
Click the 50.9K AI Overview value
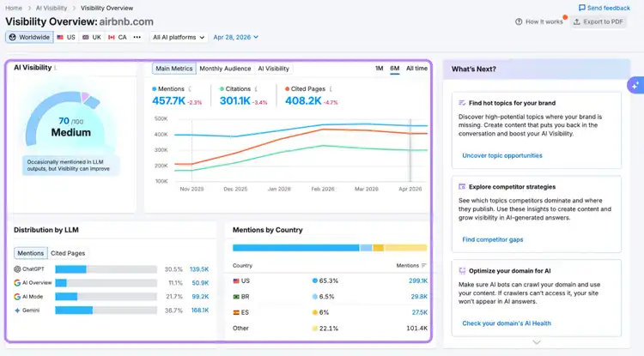pos(200,283)
